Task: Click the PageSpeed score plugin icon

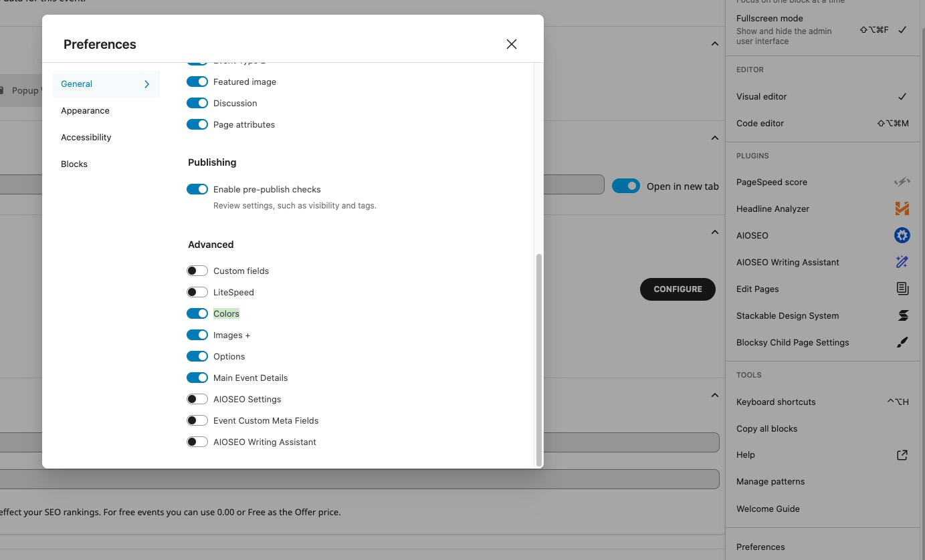Action: click(x=902, y=182)
